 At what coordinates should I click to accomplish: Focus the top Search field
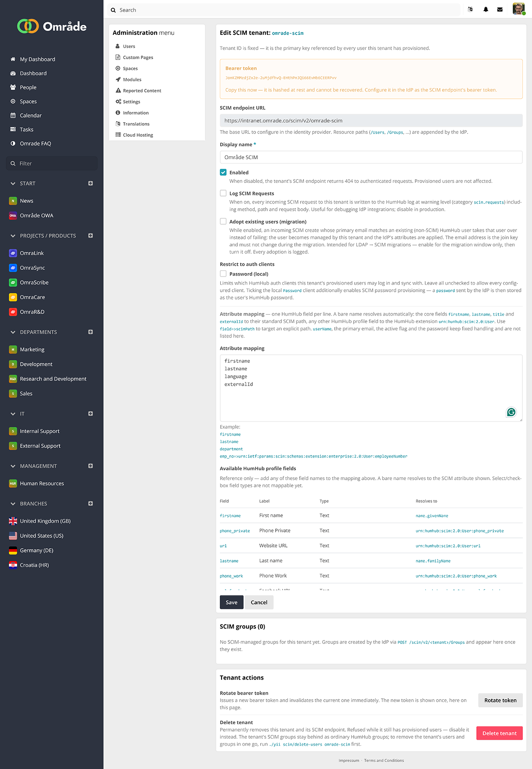tap(284, 10)
